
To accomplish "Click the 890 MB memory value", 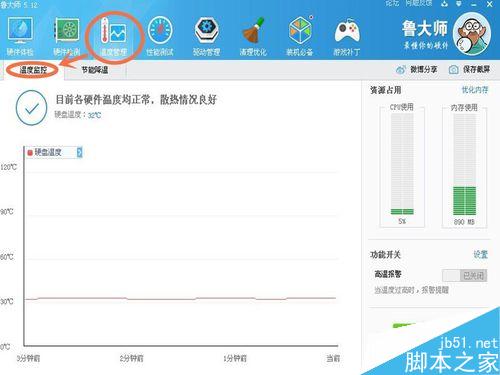I will [x=464, y=222].
